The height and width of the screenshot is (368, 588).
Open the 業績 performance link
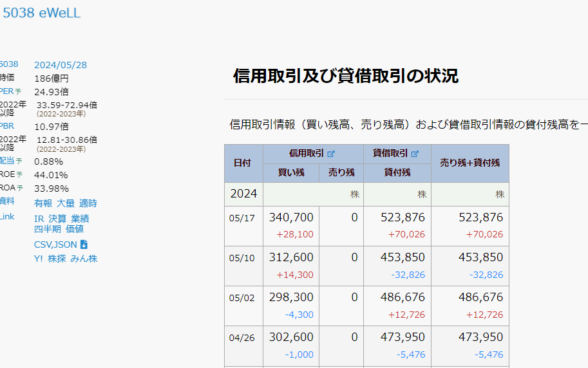81,219
